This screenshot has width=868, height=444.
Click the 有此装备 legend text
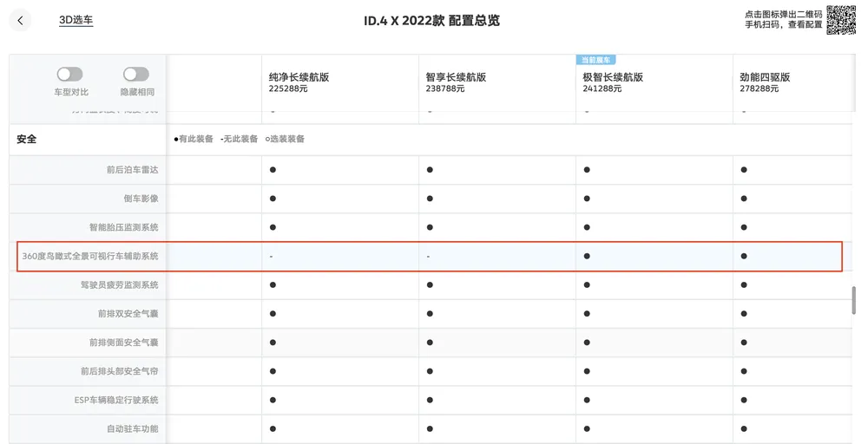tap(196, 139)
